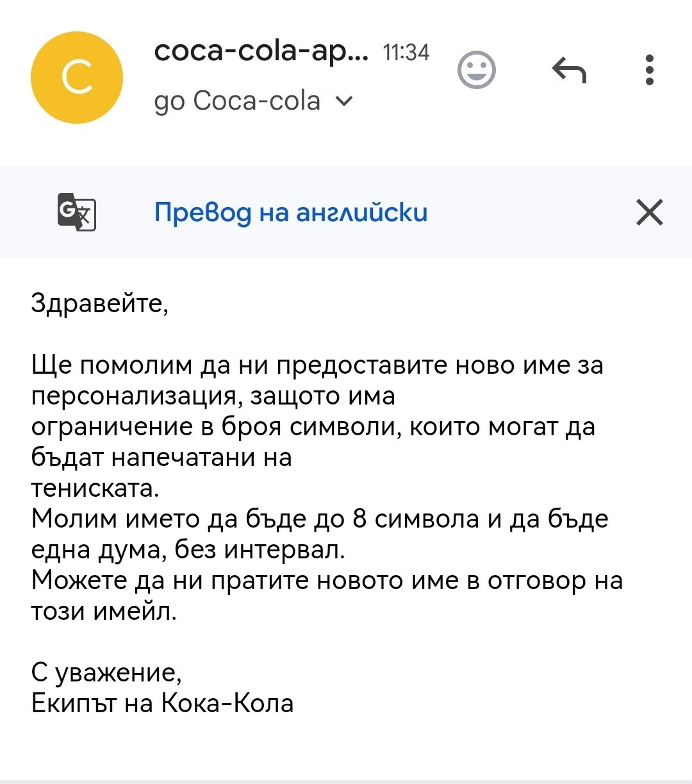Tap the closing "С уважение,"
This screenshot has width=692, height=784.
(x=106, y=672)
